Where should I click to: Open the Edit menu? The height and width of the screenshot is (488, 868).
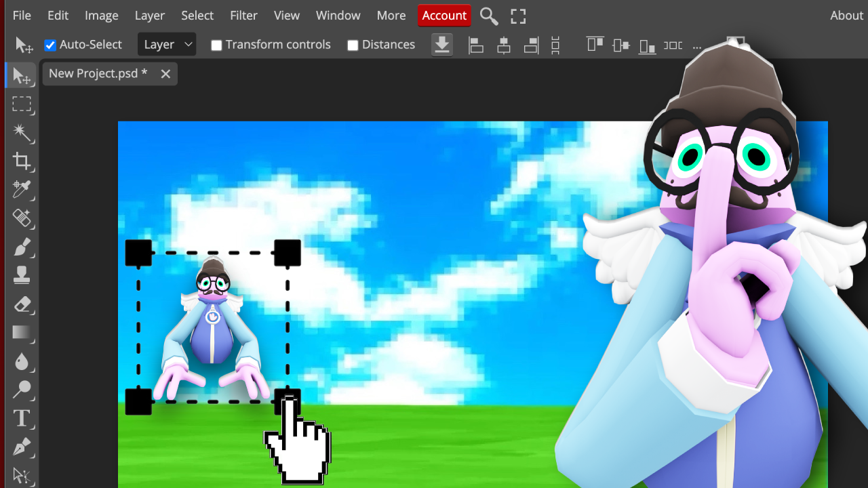tap(58, 16)
